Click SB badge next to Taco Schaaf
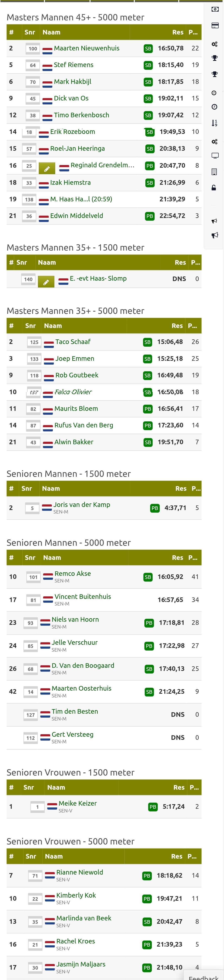This screenshot has width=224, height=980. click(147, 342)
